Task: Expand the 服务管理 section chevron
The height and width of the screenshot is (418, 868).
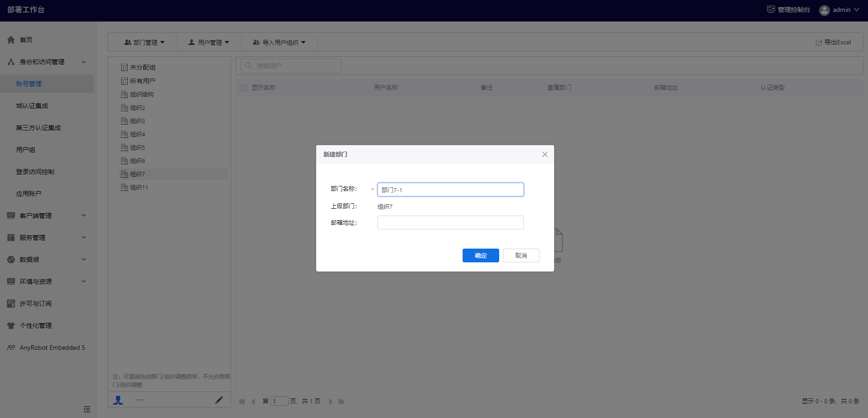Action: [84, 237]
